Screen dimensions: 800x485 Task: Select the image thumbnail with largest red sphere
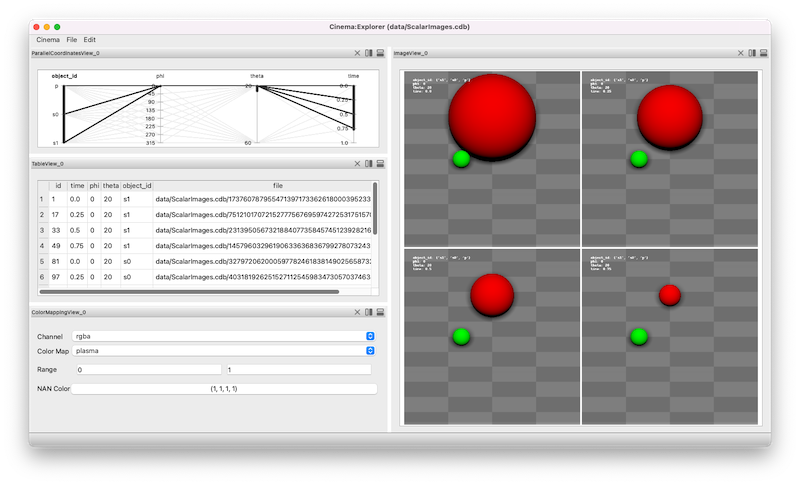pyautogui.click(x=492, y=159)
